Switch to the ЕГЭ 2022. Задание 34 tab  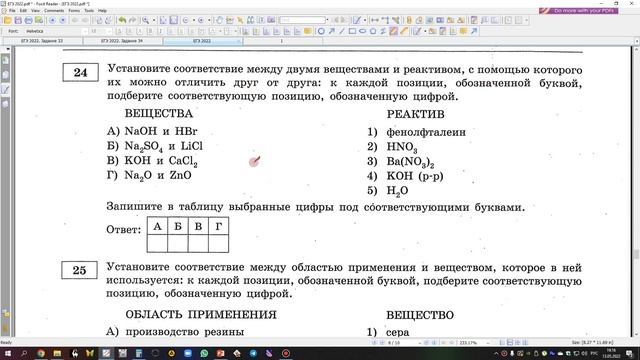[x=122, y=41]
